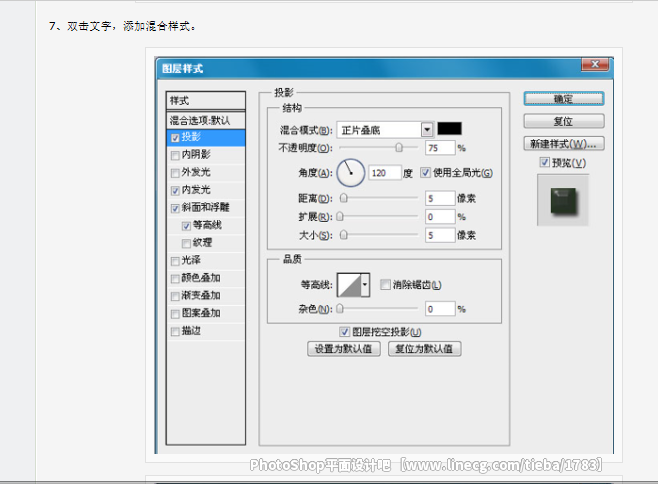Select 混合选项:默认 entry
Viewport: 658px width, 484px height.
point(206,120)
